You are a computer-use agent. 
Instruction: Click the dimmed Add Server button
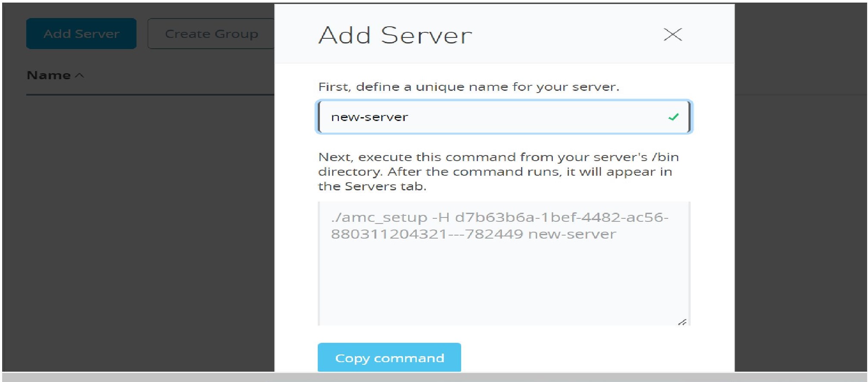click(81, 34)
